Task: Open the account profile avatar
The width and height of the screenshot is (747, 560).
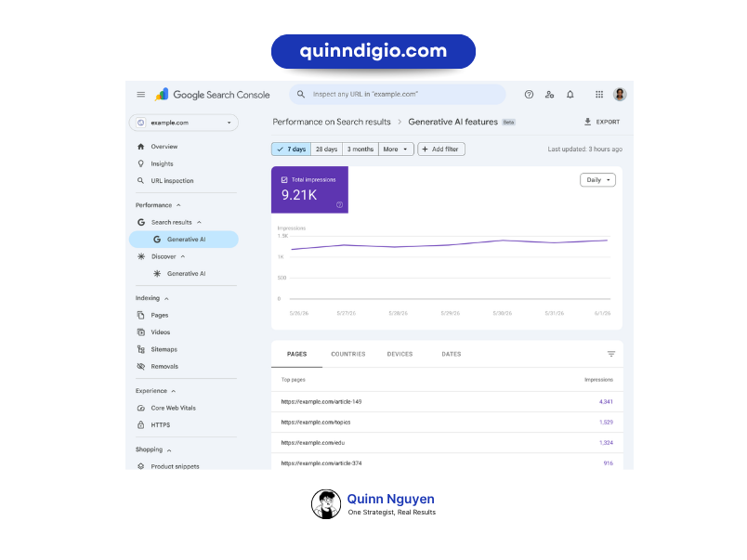Action: (620, 95)
